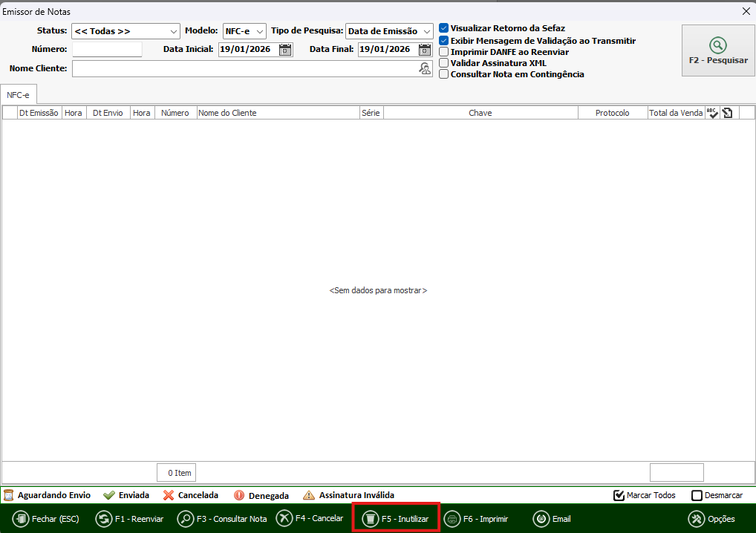Select the NFC-e tab
The width and height of the screenshot is (756, 533).
tap(19, 95)
